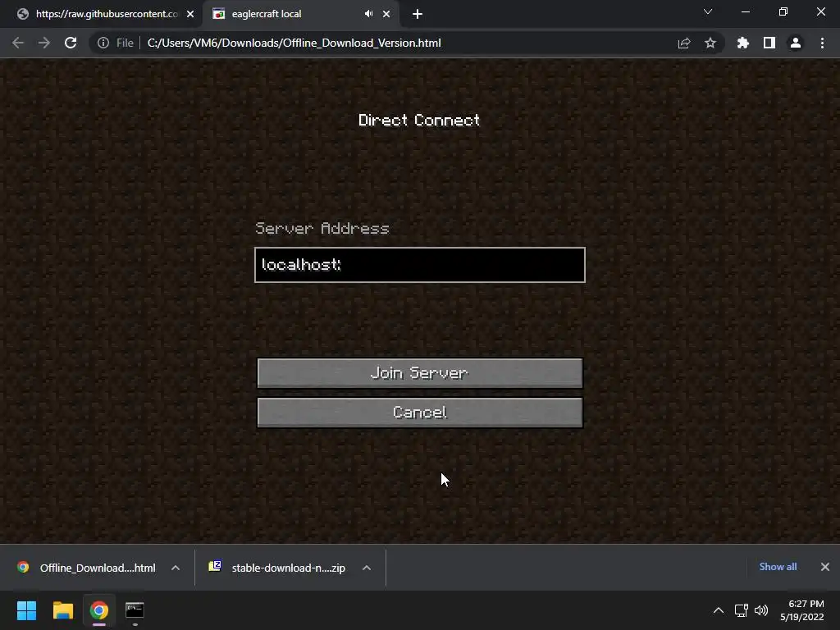Open the Extensions puzzle icon
840x630 pixels.
coord(743,43)
